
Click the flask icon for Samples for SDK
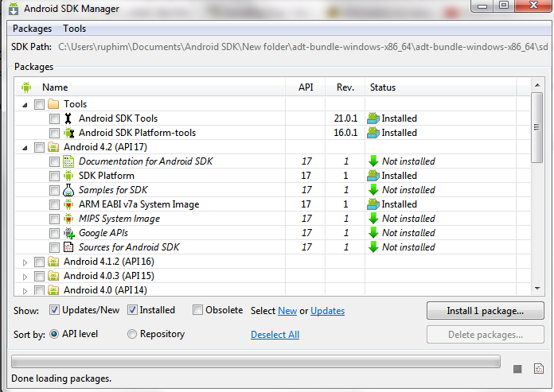[68, 190]
